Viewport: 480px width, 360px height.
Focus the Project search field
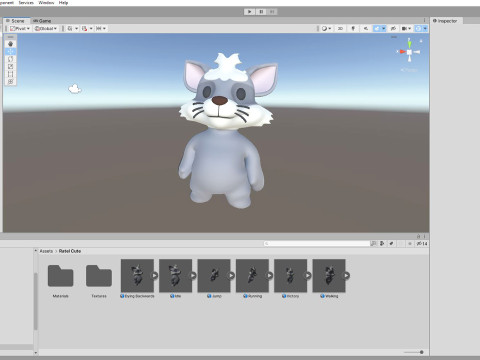(317, 244)
